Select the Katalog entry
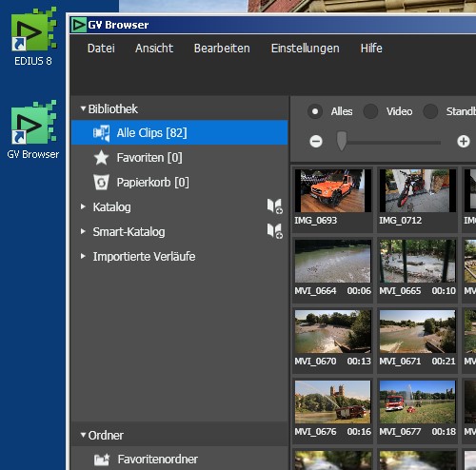 point(111,207)
